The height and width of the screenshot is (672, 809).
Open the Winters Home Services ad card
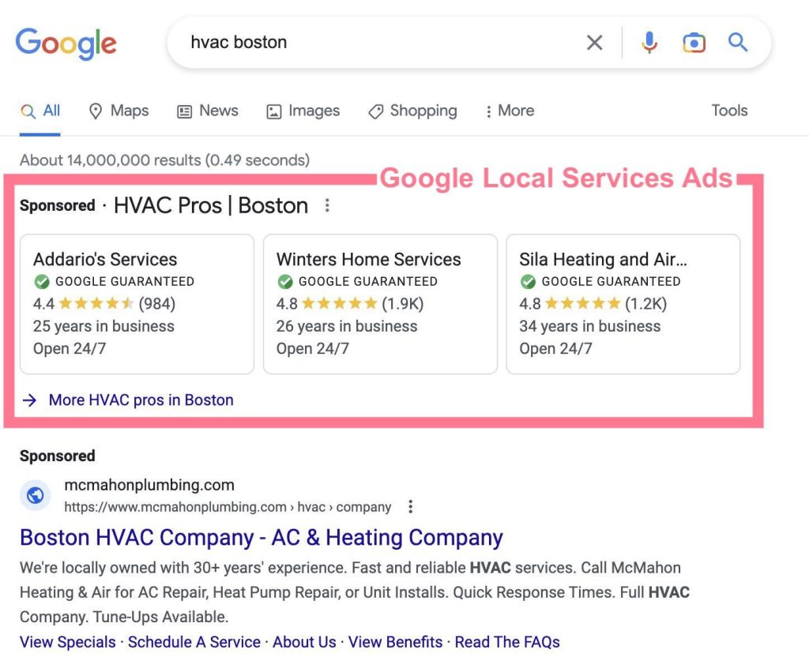coord(380,303)
